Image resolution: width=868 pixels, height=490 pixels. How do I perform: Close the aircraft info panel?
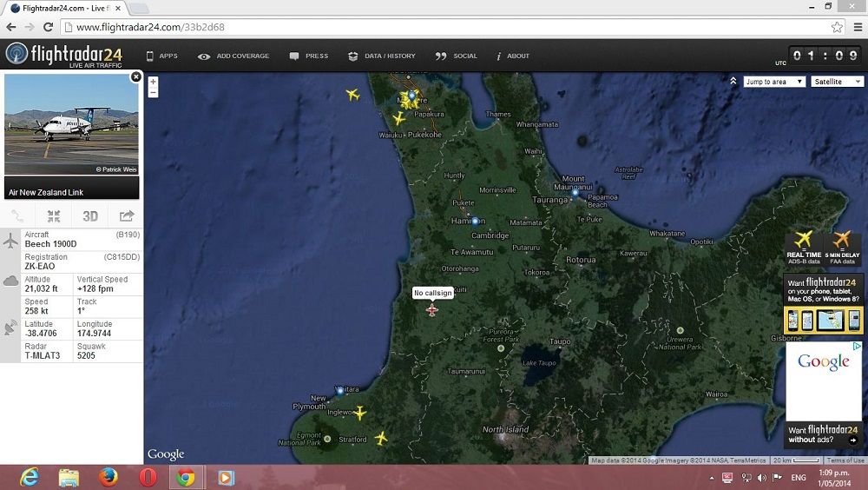pos(135,77)
